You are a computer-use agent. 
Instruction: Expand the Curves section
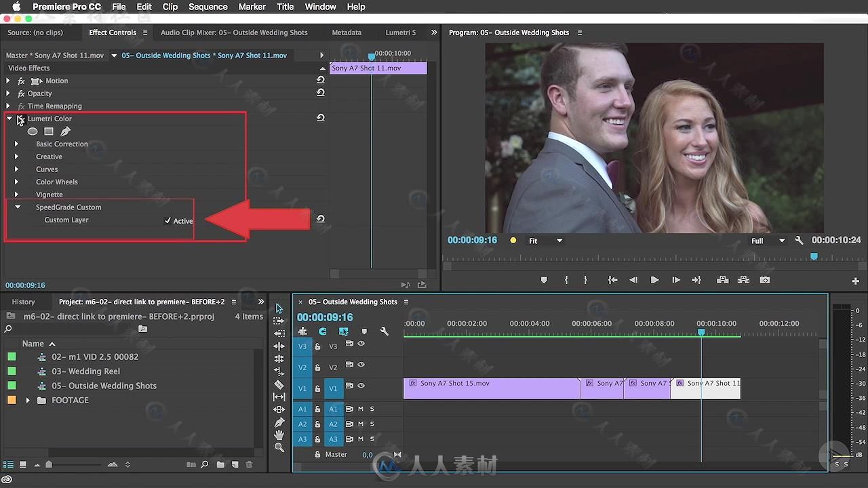click(16, 169)
